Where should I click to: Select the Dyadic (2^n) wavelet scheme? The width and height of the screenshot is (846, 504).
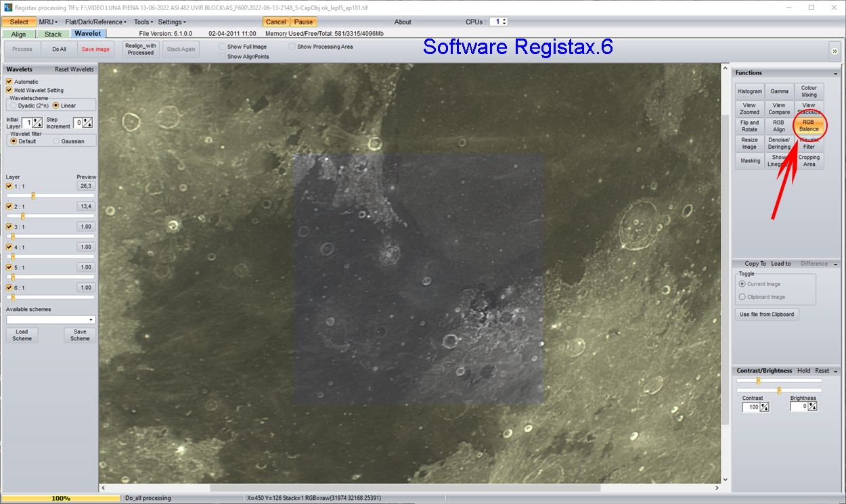(14, 106)
